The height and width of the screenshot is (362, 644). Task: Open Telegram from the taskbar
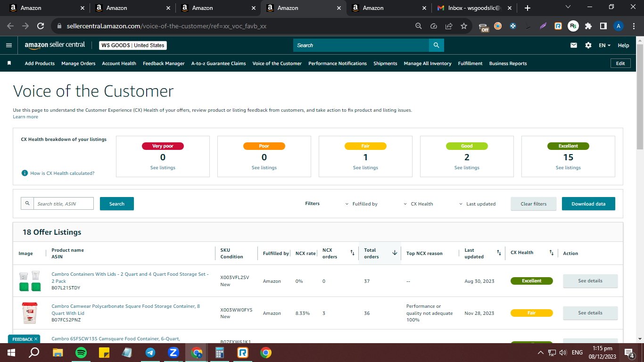point(150,352)
